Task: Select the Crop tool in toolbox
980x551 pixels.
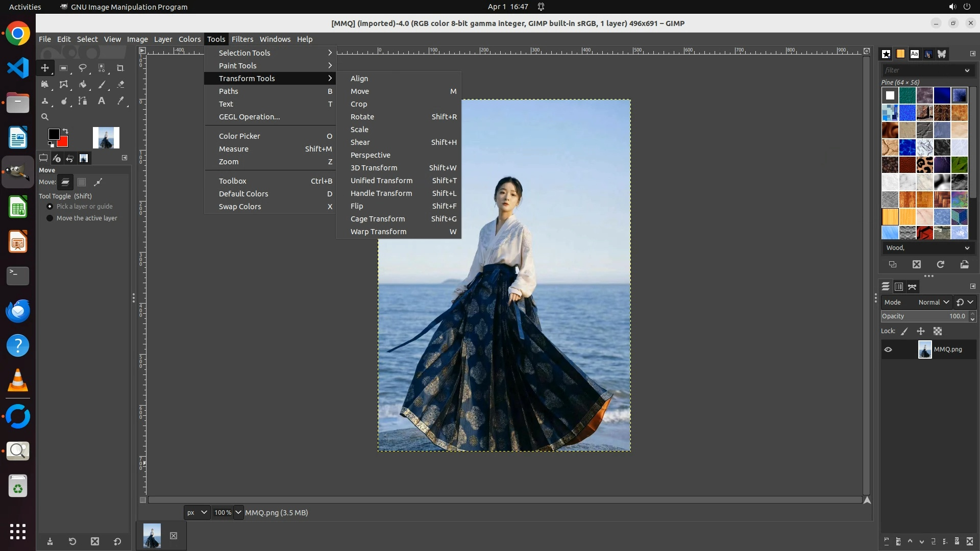Action: 120,68
